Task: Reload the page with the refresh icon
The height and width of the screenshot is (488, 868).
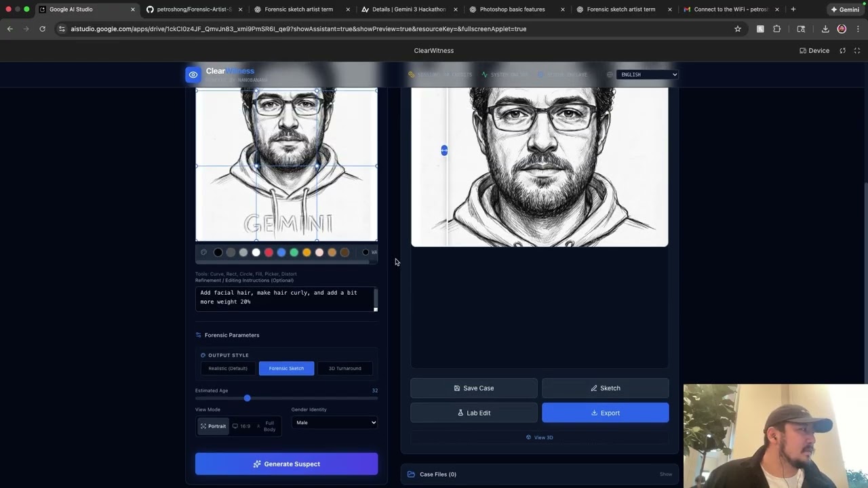Action: [x=42, y=29]
